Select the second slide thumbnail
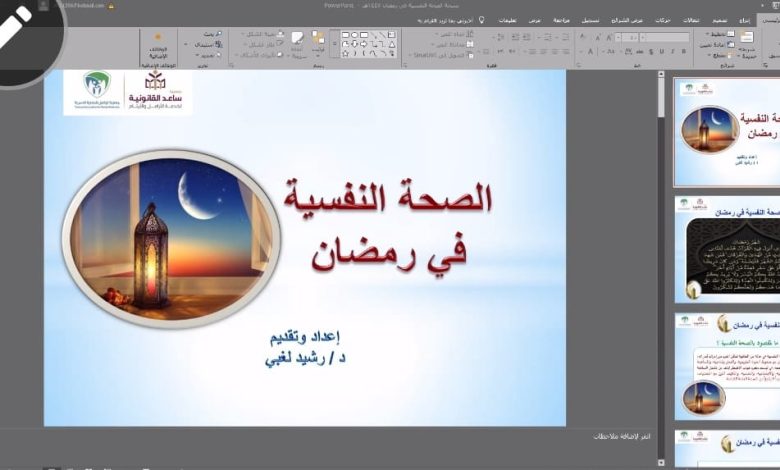Viewport: 780px width, 470px height. [x=727, y=247]
